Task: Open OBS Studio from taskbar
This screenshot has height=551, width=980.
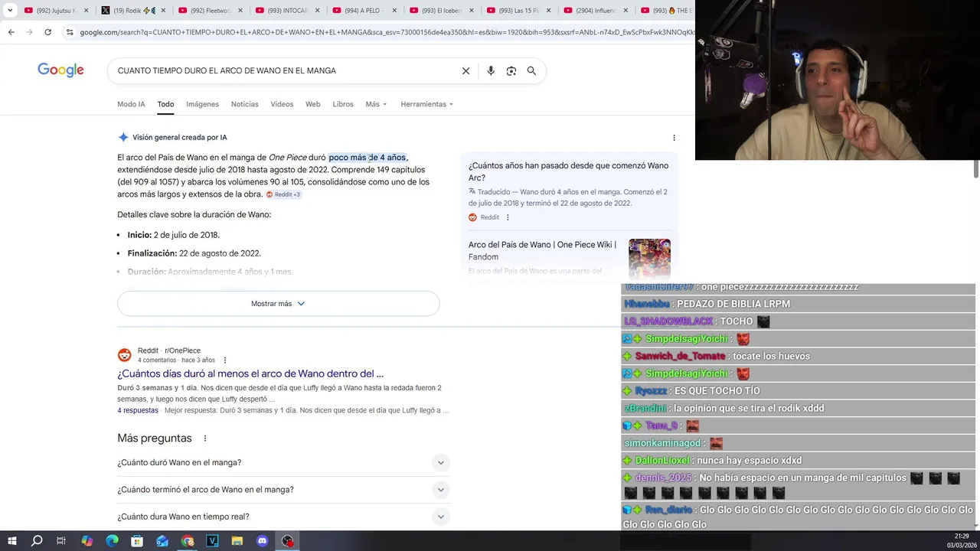Action: point(287,541)
